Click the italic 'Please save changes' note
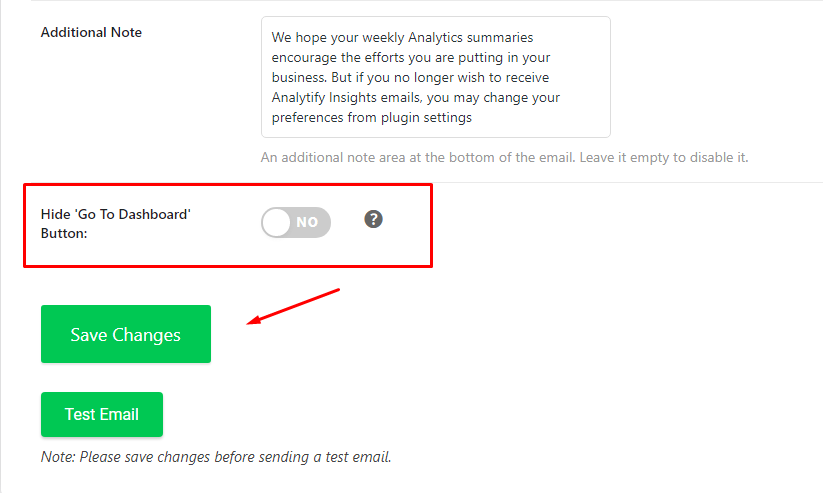Viewport: 823px width, 493px height. pos(216,457)
